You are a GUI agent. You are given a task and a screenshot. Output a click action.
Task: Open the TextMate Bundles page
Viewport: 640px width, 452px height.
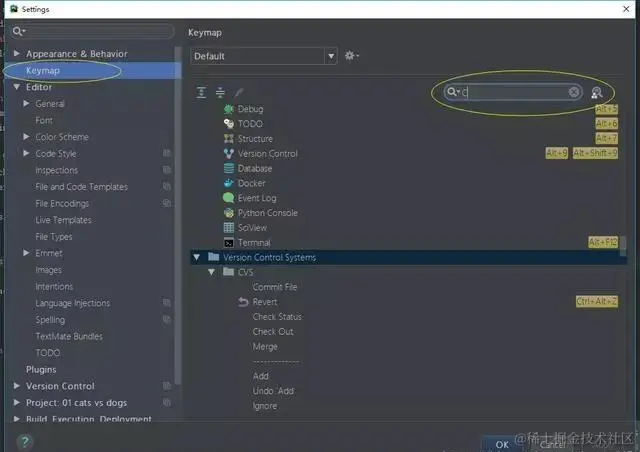(x=69, y=336)
